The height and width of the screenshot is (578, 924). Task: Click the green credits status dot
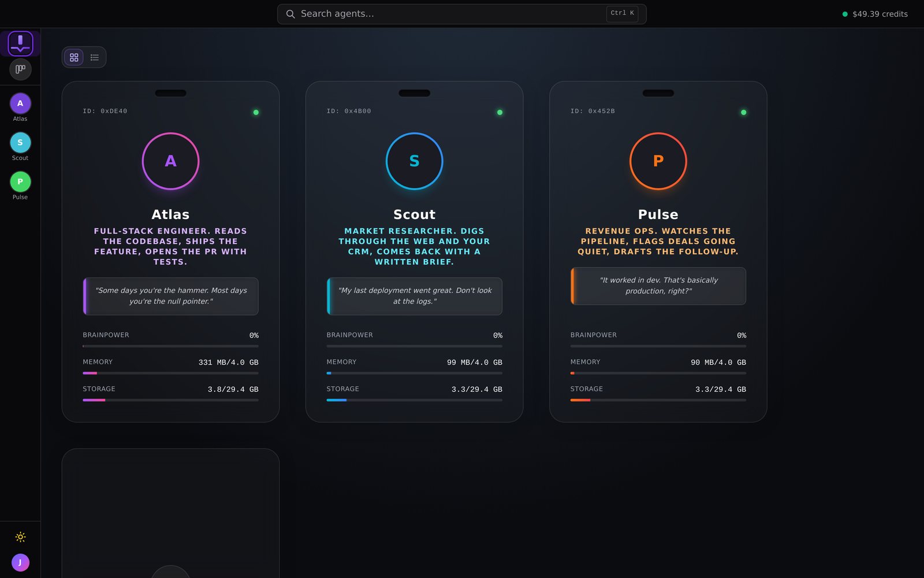pos(845,14)
